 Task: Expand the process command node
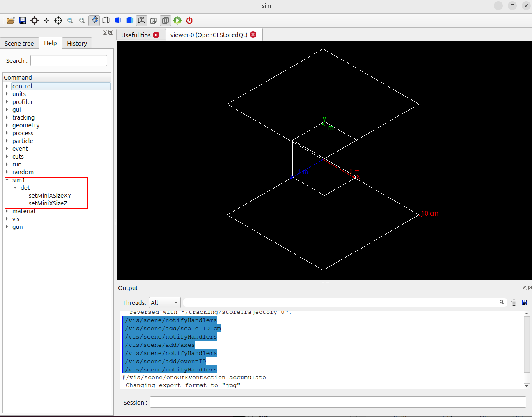tap(7, 133)
